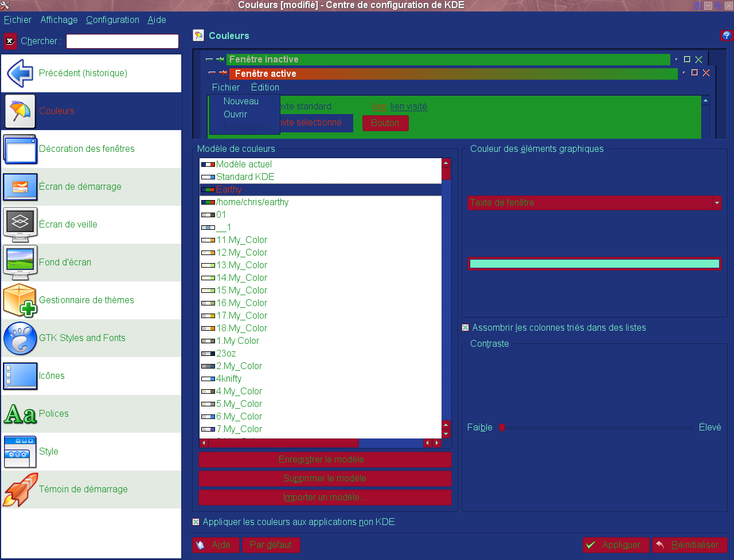Viewport: 734px width, 560px height.
Task: Open the Couleurs umbrella icon in sidebar
Action: coord(20,111)
